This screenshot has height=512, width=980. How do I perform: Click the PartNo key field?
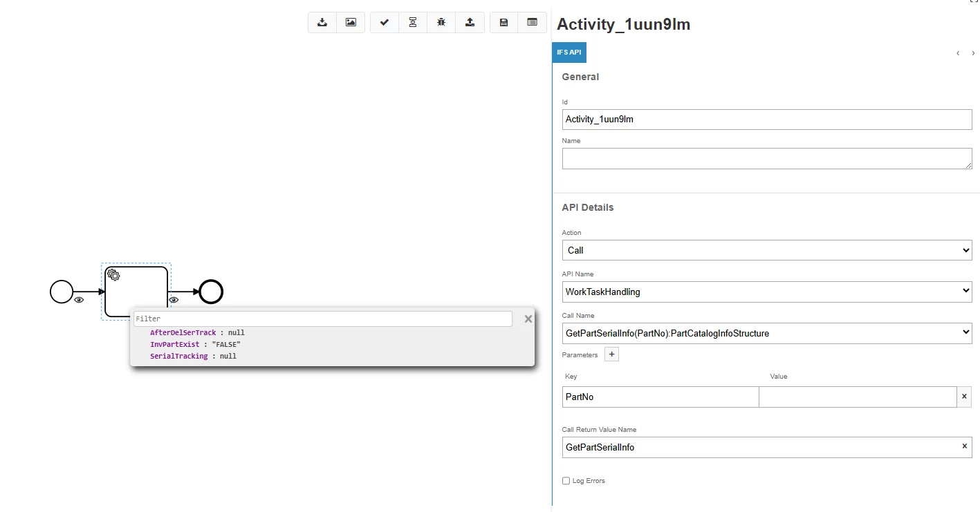click(660, 397)
